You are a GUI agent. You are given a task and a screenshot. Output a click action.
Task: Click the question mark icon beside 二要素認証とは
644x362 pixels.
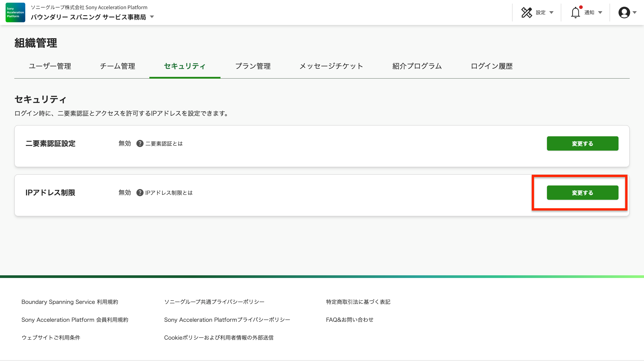(x=140, y=144)
